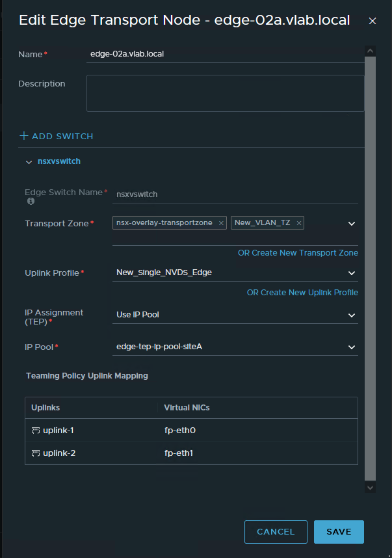
Task: Open the IP Pool dropdown
Action: click(351, 347)
